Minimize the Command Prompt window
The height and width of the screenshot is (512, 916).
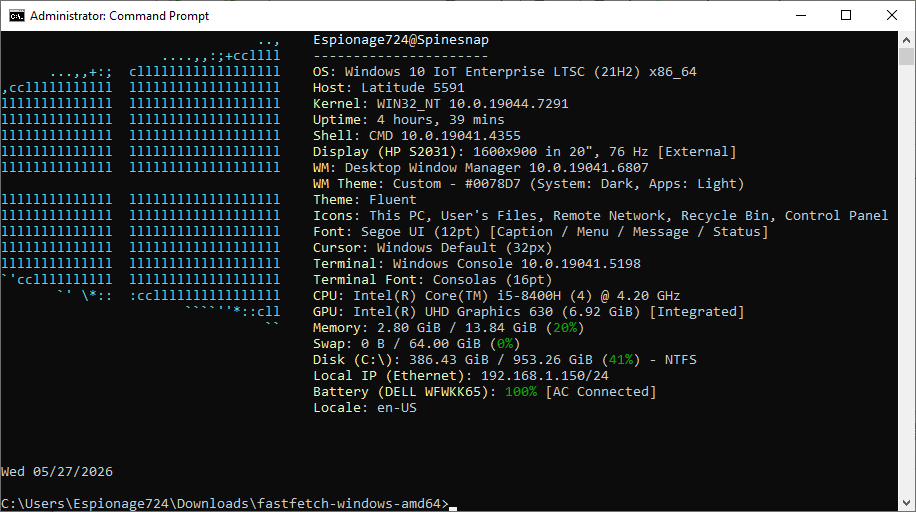[801, 15]
